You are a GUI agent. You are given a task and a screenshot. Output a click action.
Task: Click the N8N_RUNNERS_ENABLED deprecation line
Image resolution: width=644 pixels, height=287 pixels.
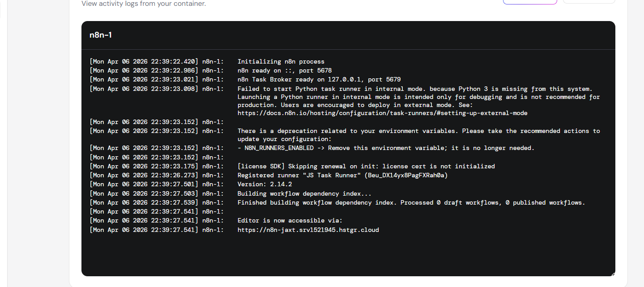(386, 148)
